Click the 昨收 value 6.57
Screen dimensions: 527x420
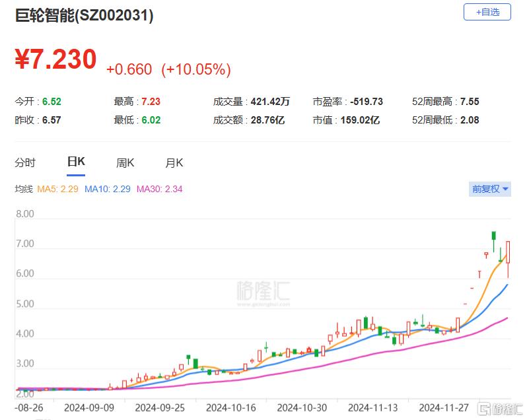[52, 120]
